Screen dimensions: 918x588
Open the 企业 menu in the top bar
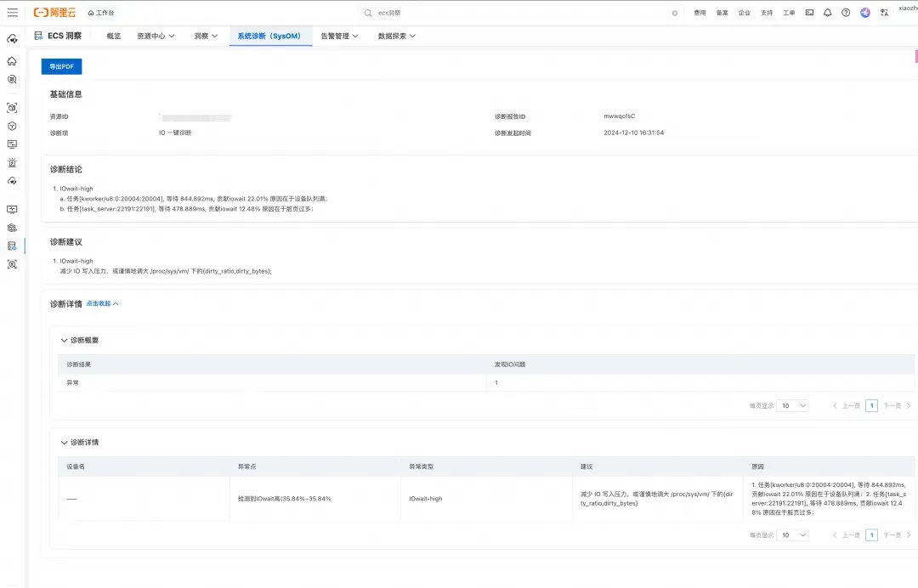(x=744, y=13)
